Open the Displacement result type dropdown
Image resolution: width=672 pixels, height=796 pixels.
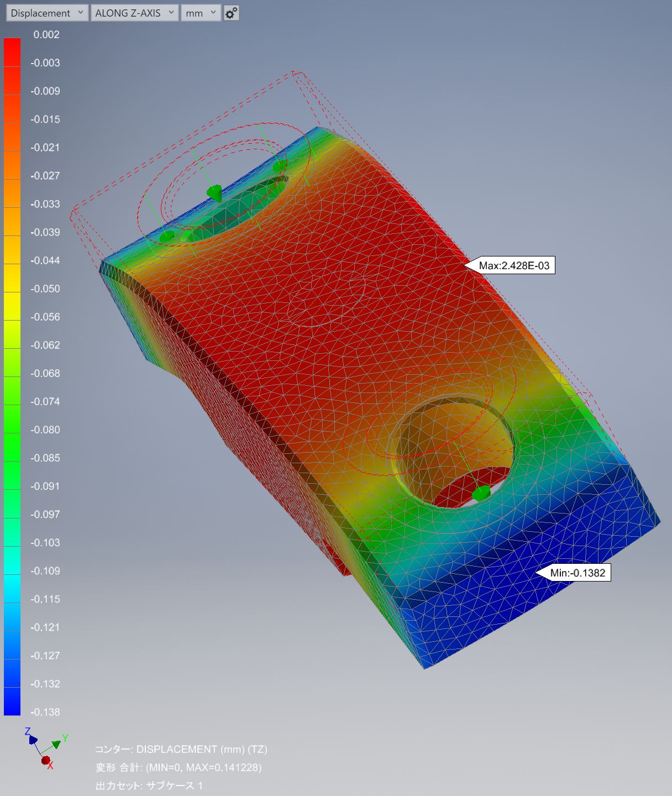coord(47,13)
